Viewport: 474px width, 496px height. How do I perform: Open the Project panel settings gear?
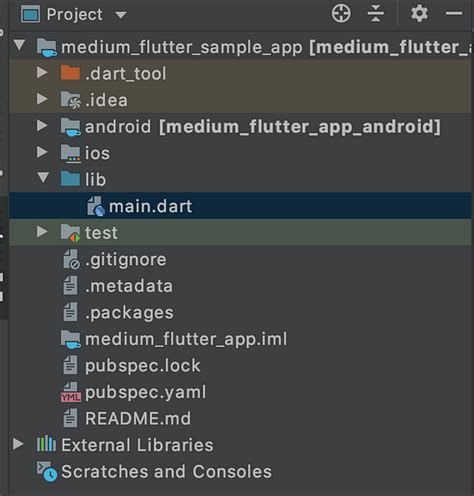point(419,14)
